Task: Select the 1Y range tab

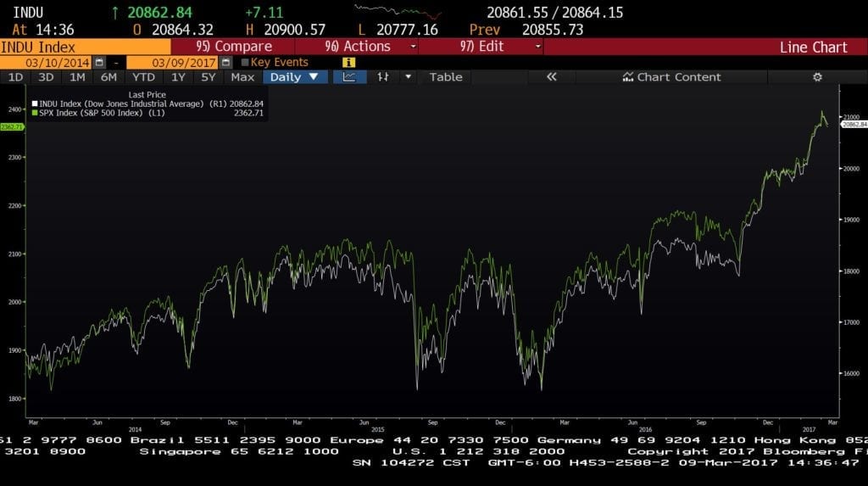Action: coord(178,77)
